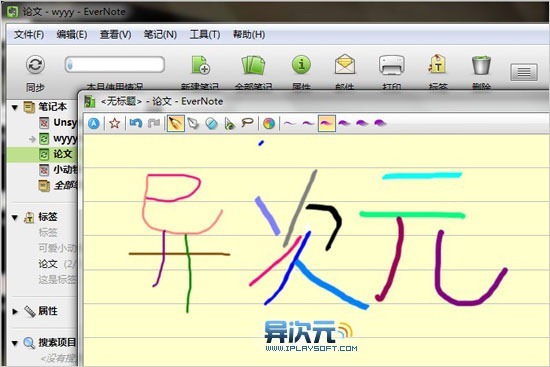Screen dimensions: 550x367
Task: Click the main window EverNote elephant icon
Action: coord(13,12)
